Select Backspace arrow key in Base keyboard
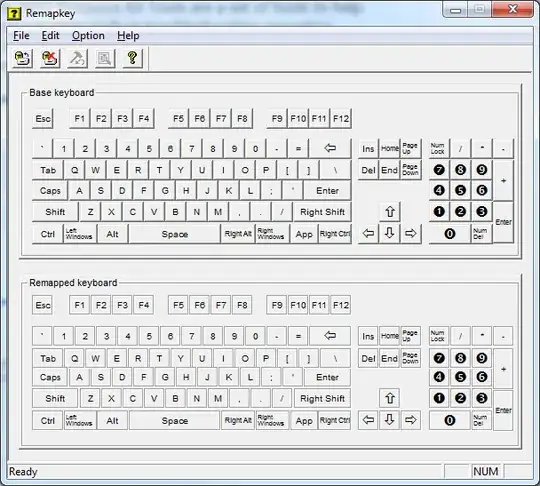The image size is (540, 486). tap(330, 148)
